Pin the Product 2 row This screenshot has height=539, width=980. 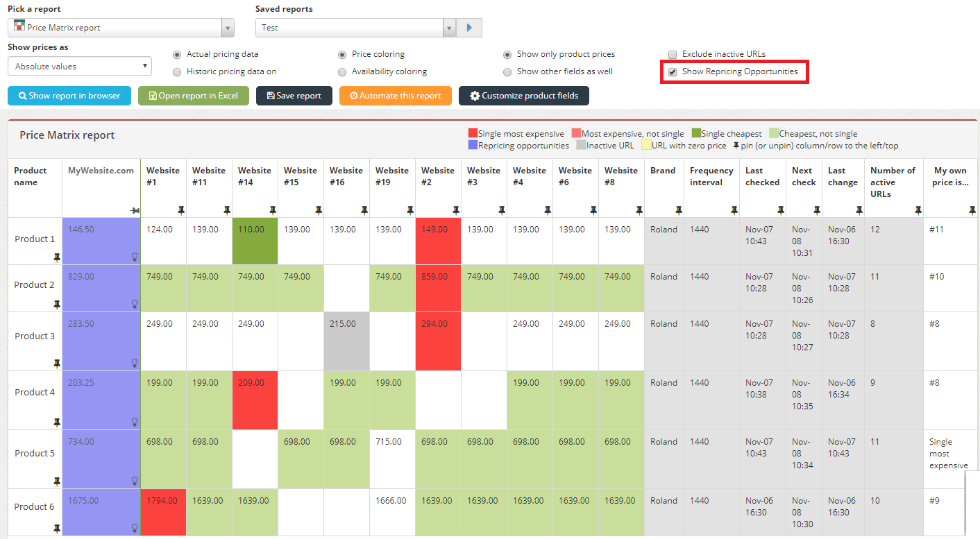tap(57, 305)
